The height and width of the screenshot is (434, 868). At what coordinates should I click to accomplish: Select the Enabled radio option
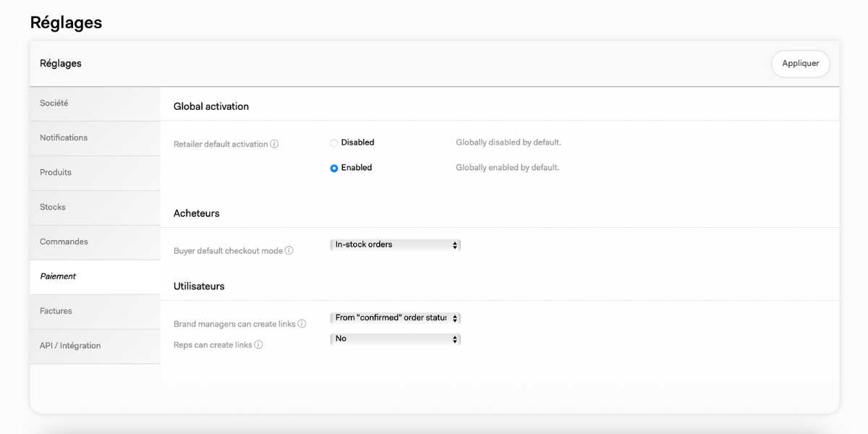pyautogui.click(x=334, y=168)
